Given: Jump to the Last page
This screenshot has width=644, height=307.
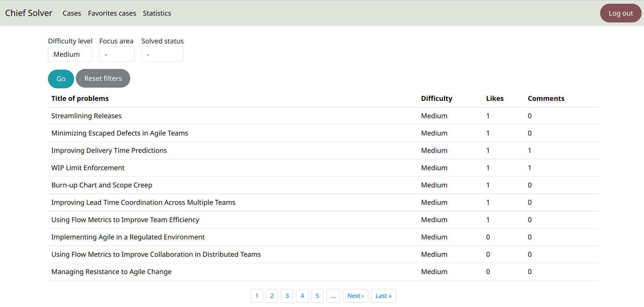Looking at the screenshot, I should [383, 296].
